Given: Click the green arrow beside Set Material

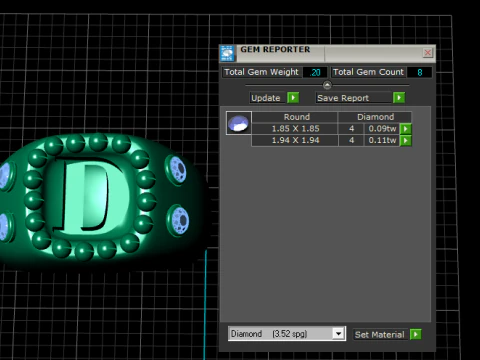Looking at the screenshot, I should pyautogui.click(x=416, y=334).
